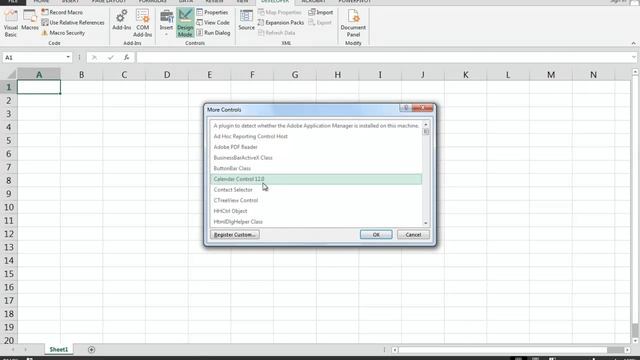Collapse the ribbon with the chevron
This screenshot has width=640, height=360.
point(633,43)
